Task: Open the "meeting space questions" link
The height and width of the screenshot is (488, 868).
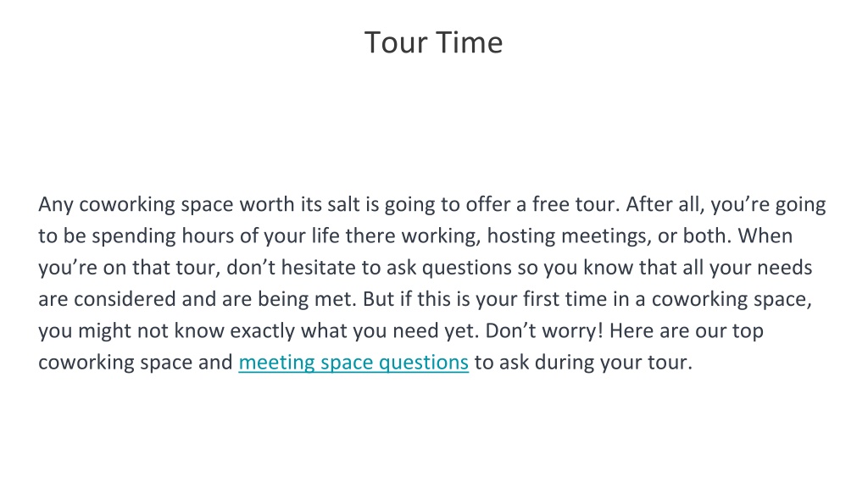Action: pos(353,363)
